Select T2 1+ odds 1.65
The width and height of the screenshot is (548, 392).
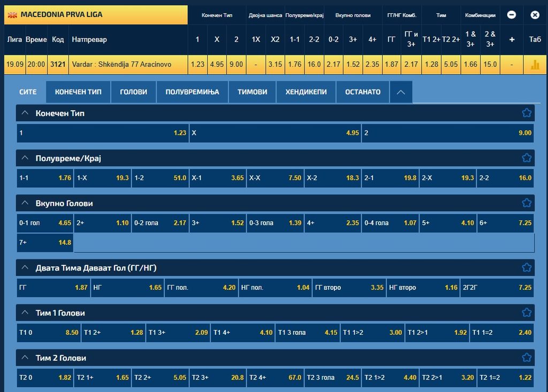(103, 378)
